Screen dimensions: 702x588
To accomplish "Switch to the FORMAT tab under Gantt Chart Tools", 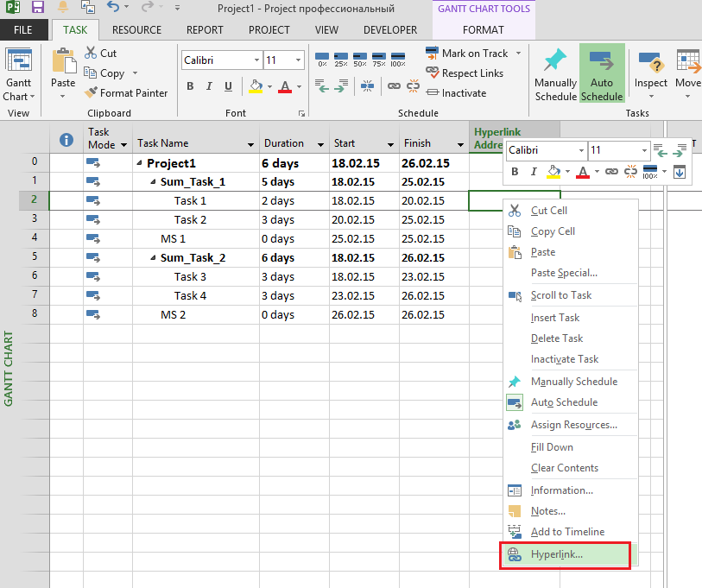I will [483, 30].
